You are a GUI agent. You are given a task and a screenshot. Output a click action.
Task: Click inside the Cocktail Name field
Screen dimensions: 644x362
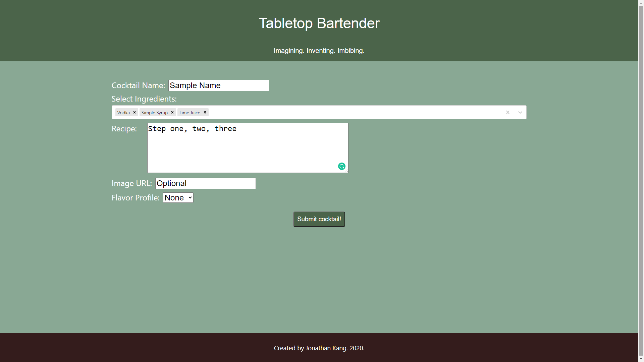(218, 85)
